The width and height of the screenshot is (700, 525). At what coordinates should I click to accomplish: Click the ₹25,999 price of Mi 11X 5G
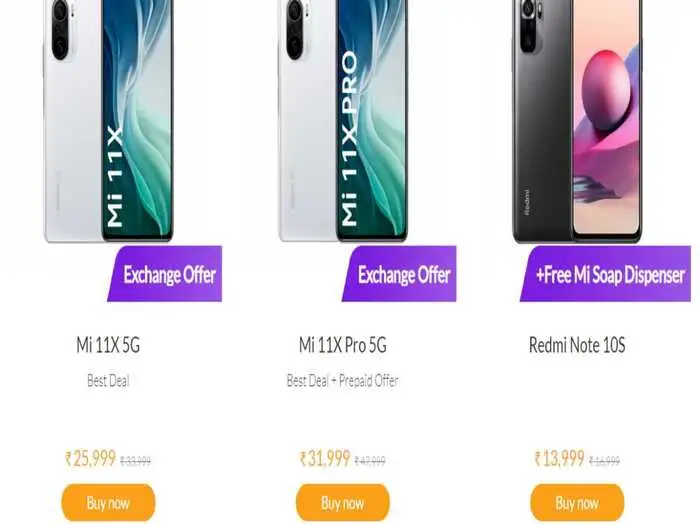tap(91, 458)
